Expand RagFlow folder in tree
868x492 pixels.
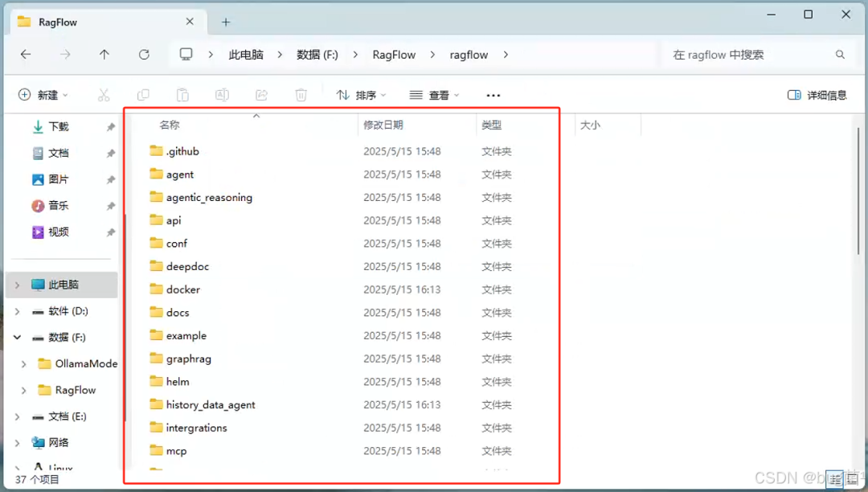(x=24, y=390)
